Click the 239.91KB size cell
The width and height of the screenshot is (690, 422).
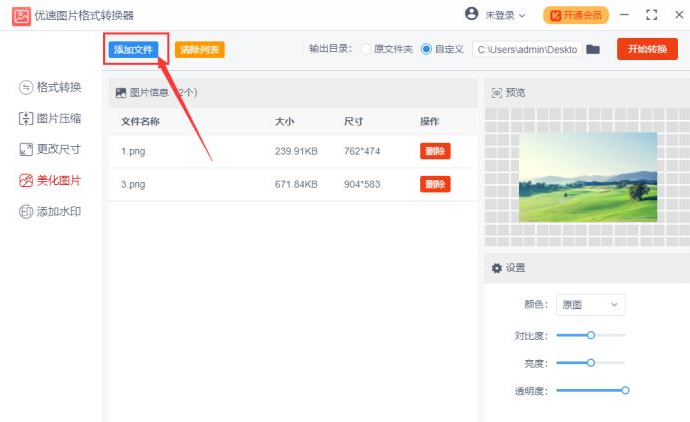tap(296, 151)
